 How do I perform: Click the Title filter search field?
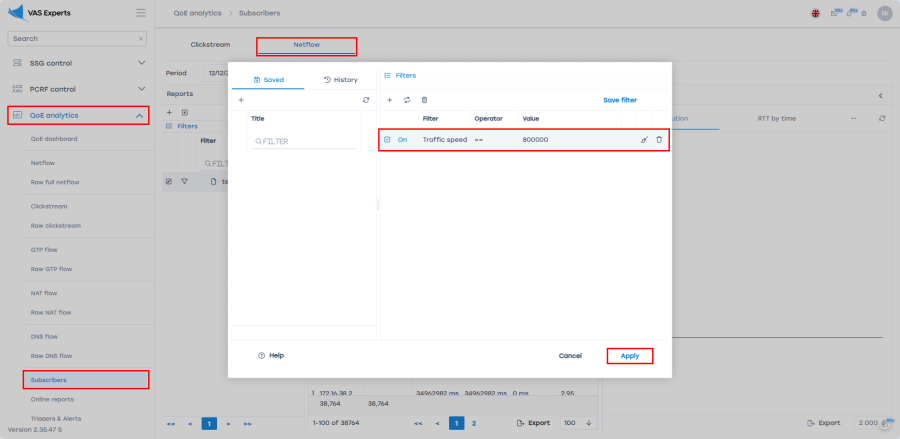[x=305, y=142]
